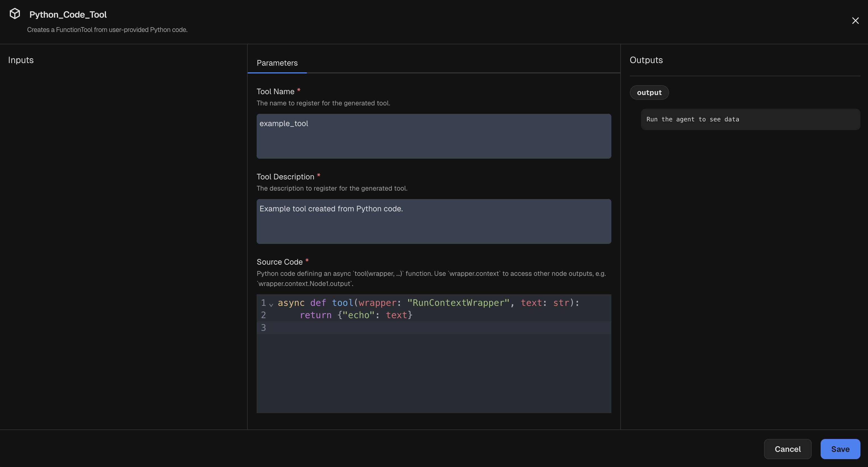The width and height of the screenshot is (868, 467).
Task: Click the Tool Description text area
Action: click(433, 221)
